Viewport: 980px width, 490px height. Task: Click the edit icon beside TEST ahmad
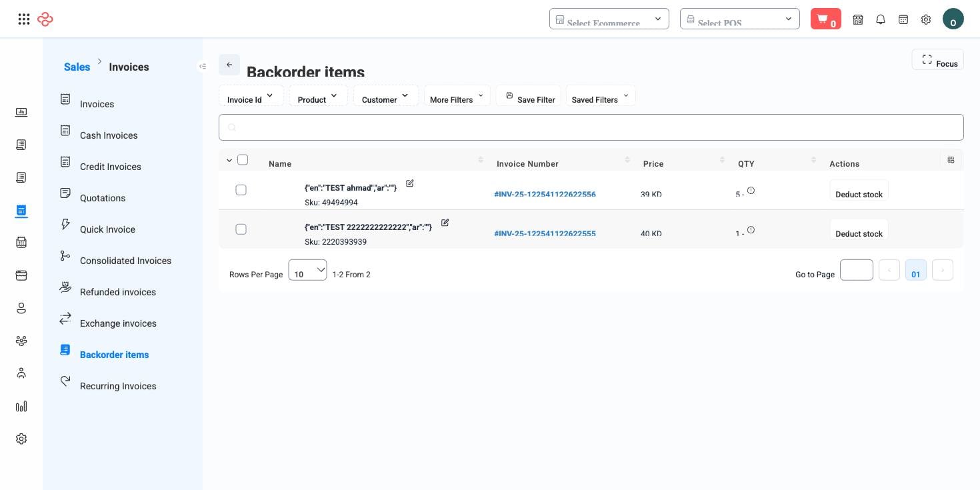tap(410, 183)
